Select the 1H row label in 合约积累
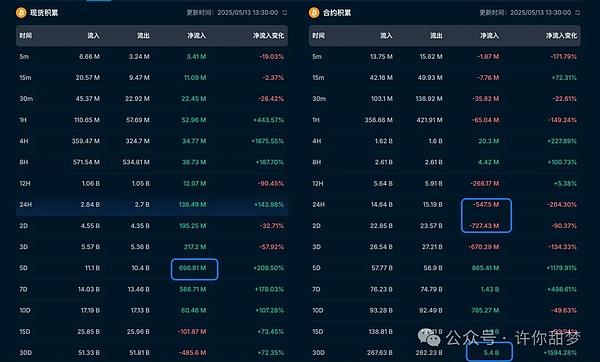 [316, 120]
